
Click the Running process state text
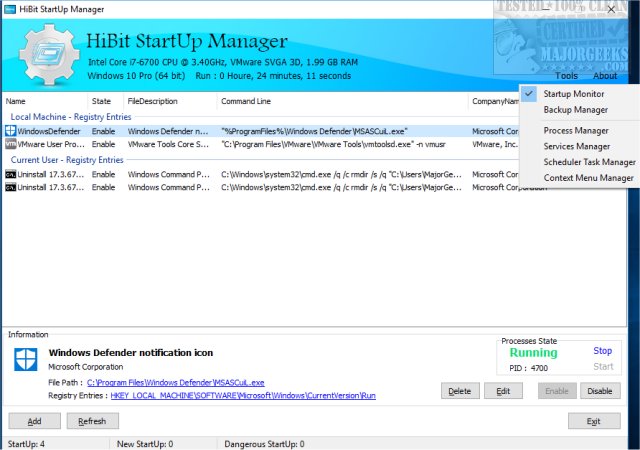coord(533,352)
